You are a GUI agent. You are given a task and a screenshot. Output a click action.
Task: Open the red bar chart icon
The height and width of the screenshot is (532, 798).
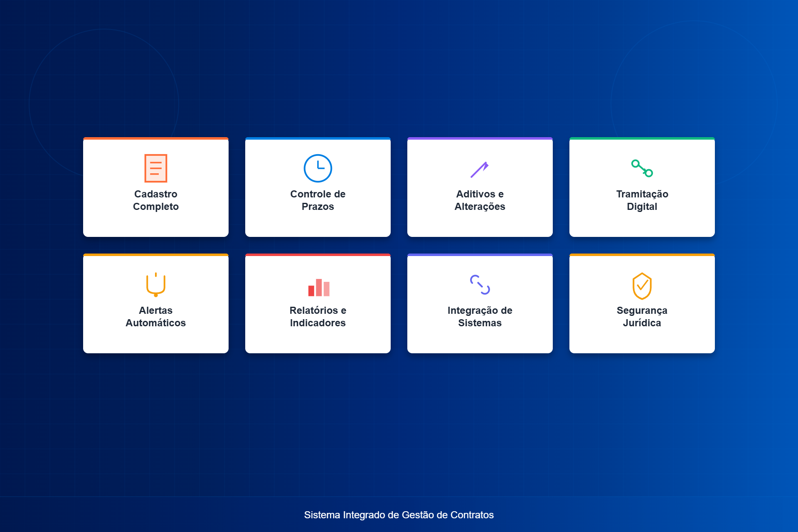pyautogui.click(x=318, y=287)
